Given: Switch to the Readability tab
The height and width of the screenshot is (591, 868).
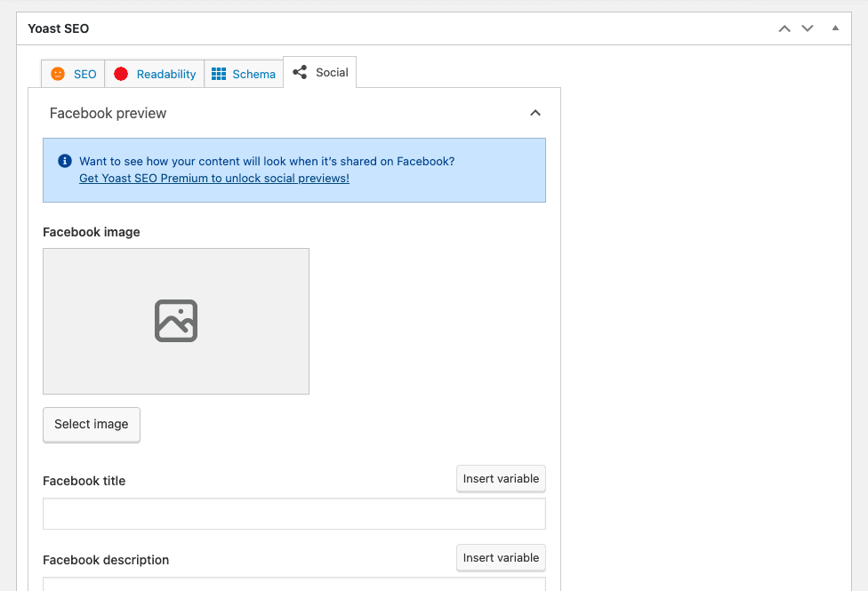Looking at the screenshot, I should (155, 74).
